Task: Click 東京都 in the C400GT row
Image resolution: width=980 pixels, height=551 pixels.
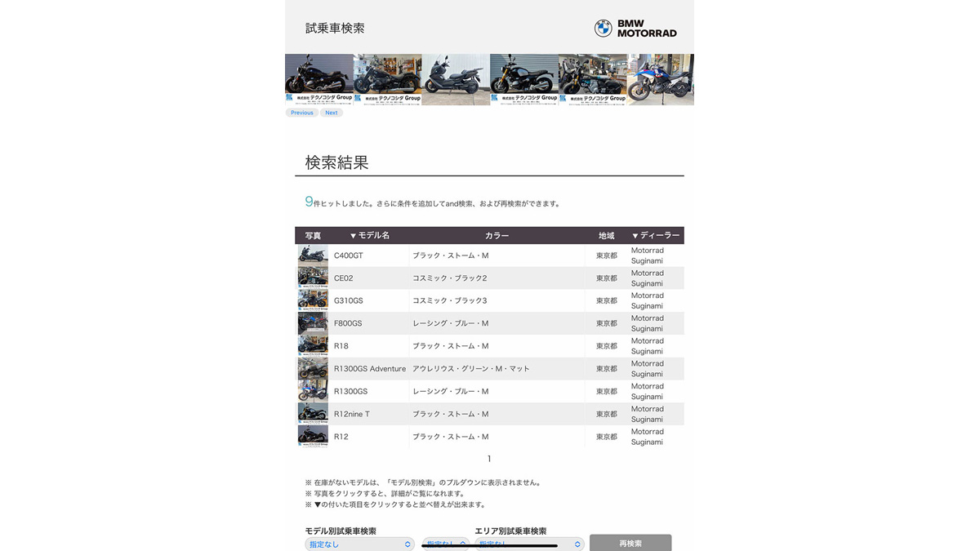Action: click(x=607, y=256)
